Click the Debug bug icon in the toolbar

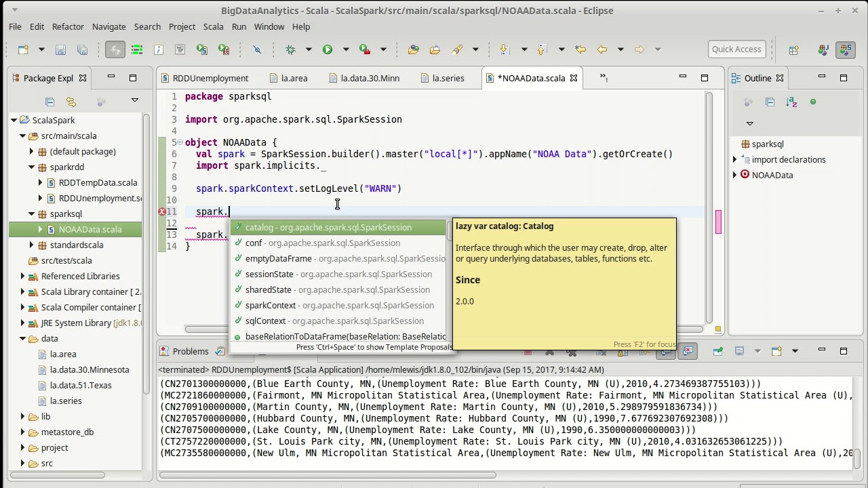[x=290, y=49]
